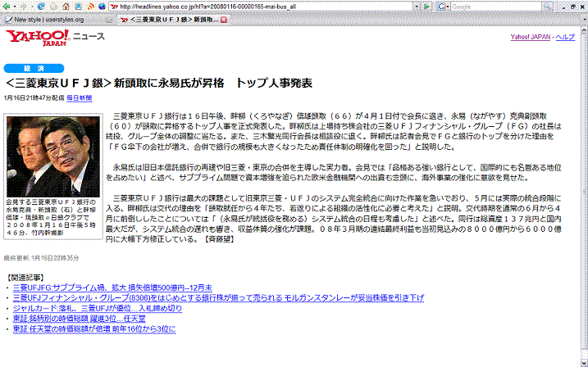This screenshot has height=367, width=588.
Task: Click into the Google search box
Action: pos(496,7)
